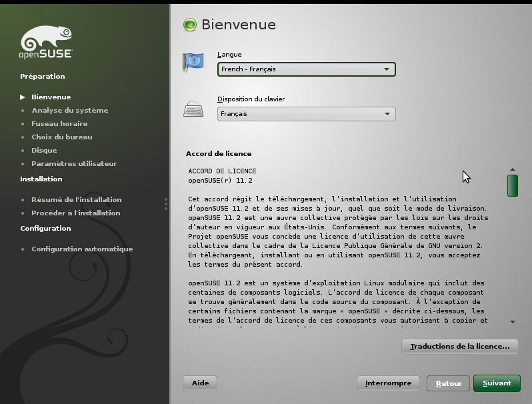Select the Choix du bureau step
This screenshot has height=404, width=532.
(x=62, y=137)
